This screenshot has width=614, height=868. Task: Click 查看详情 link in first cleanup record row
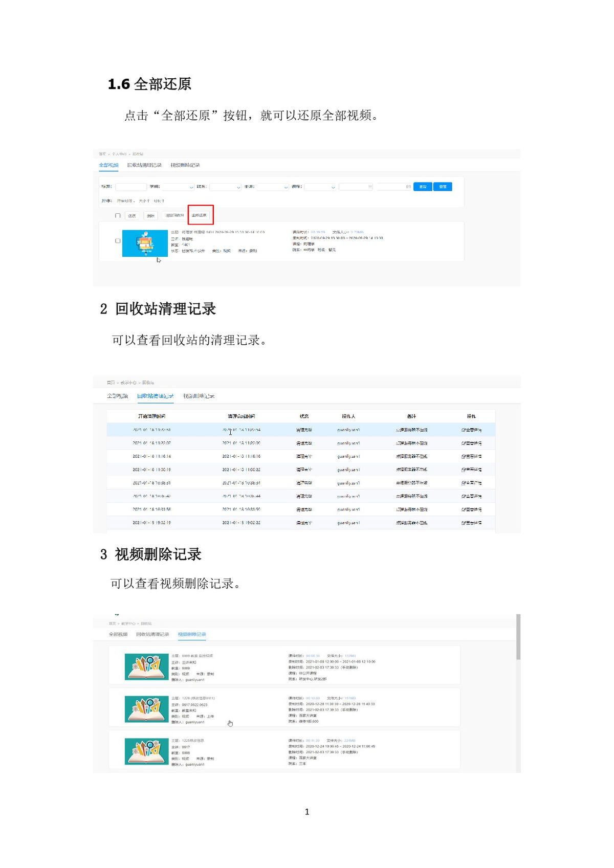coord(471,430)
